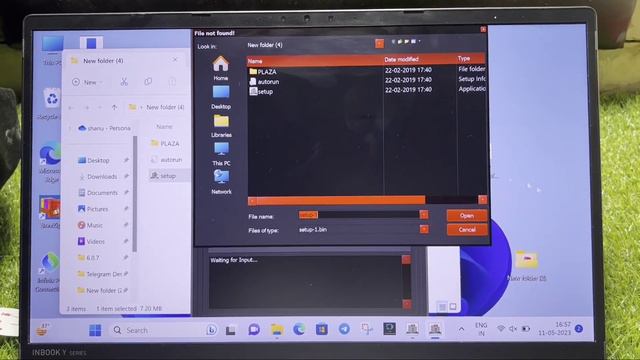Switch to details view at Explorer bottom right
This screenshot has height=360, width=640.
442,307
